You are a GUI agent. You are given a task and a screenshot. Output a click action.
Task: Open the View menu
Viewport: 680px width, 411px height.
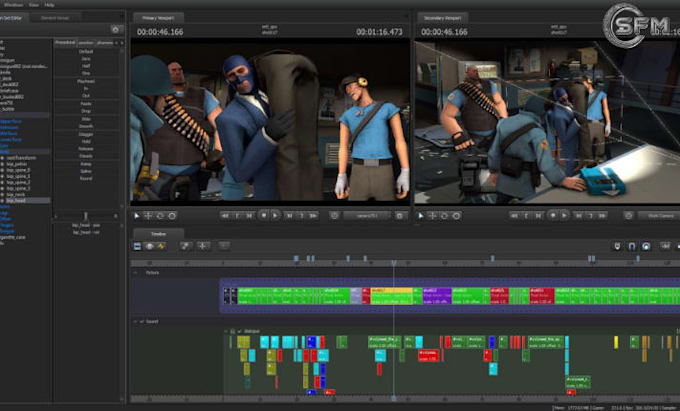[34, 5]
